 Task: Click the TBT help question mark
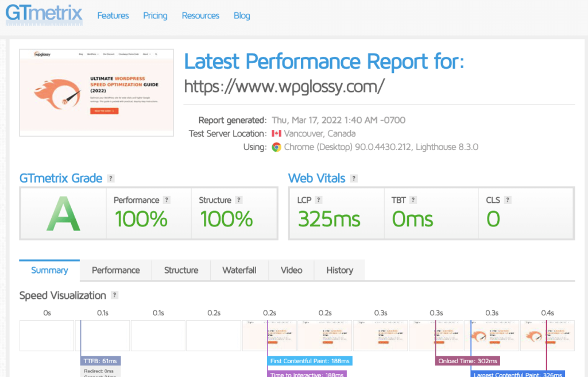(413, 200)
